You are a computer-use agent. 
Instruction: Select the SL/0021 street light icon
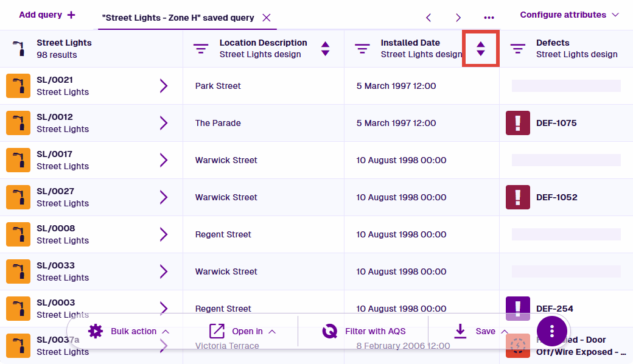point(18,86)
